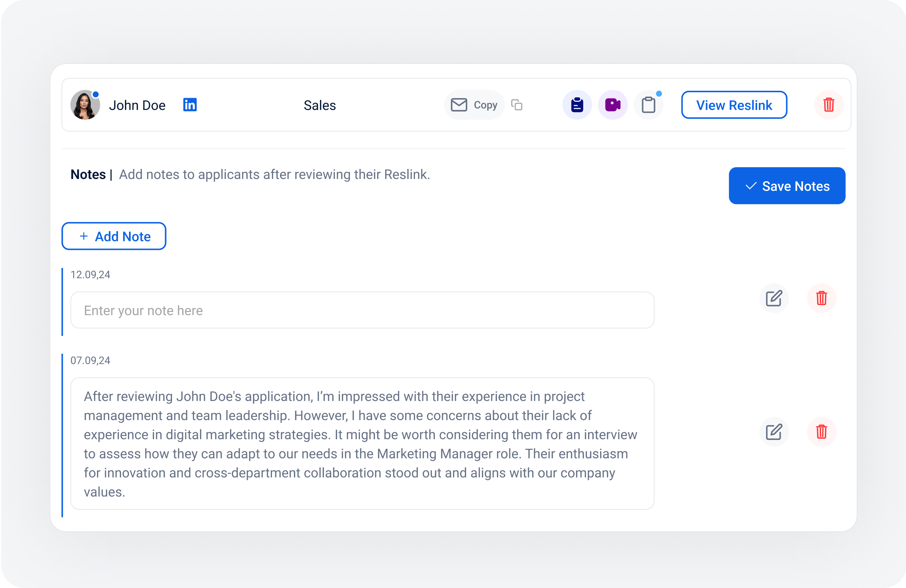The image size is (906, 588).
Task: Open the applicant's notes clipboard icon
Action: pyautogui.click(x=577, y=105)
